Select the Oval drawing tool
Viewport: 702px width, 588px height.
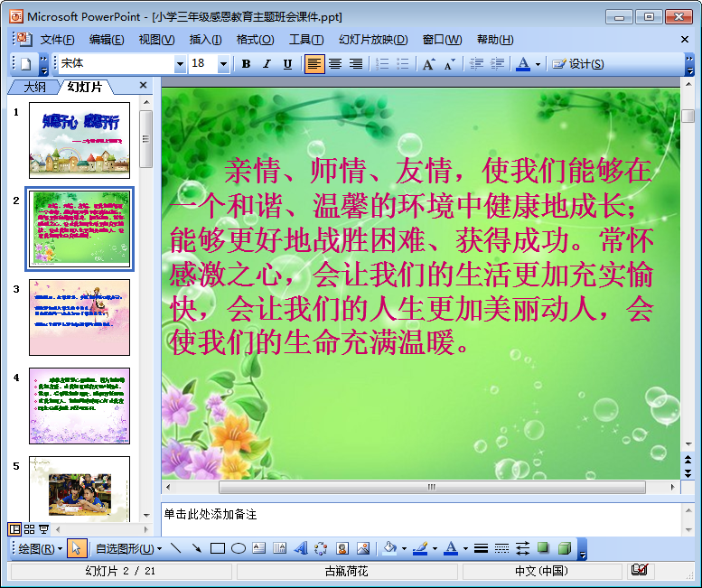point(239,548)
